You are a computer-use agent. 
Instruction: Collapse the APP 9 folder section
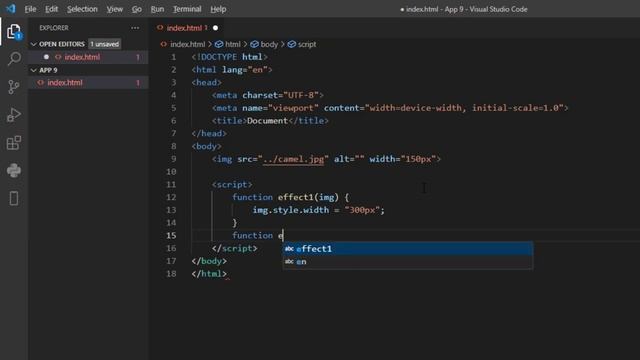[x=33, y=70]
